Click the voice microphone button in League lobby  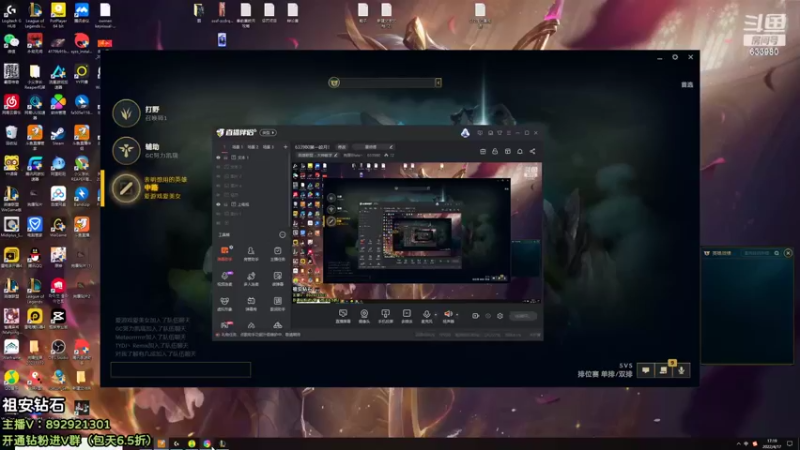[x=681, y=370]
